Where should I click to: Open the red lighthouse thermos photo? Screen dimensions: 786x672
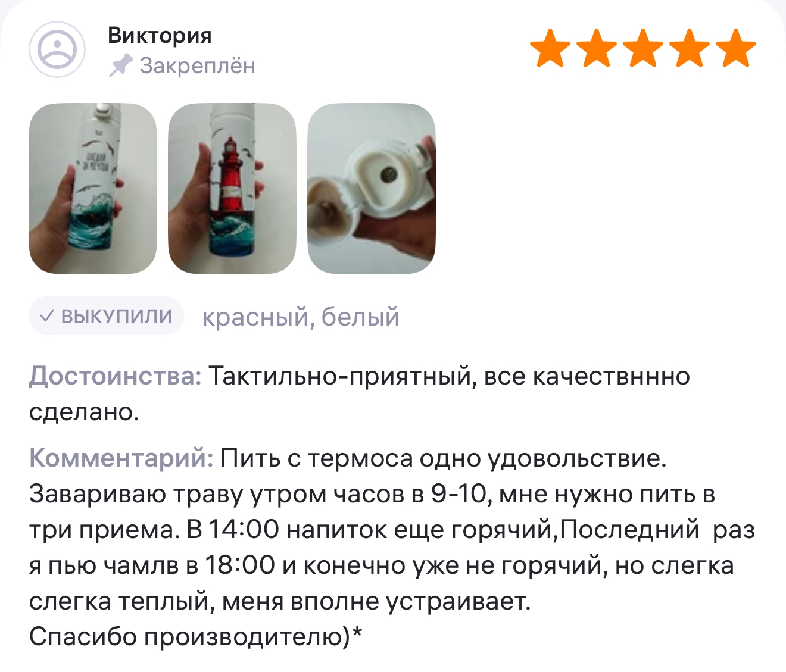click(232, 189)
